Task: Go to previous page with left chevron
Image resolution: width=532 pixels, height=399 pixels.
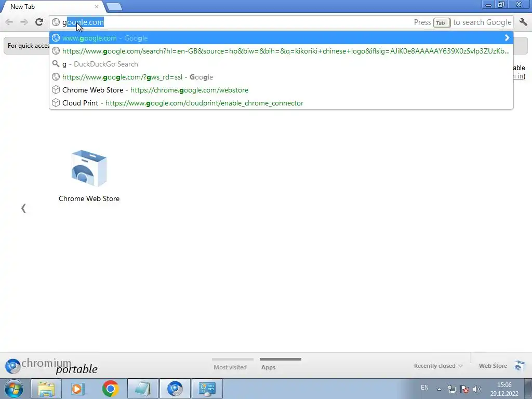Action: [23, 208]
